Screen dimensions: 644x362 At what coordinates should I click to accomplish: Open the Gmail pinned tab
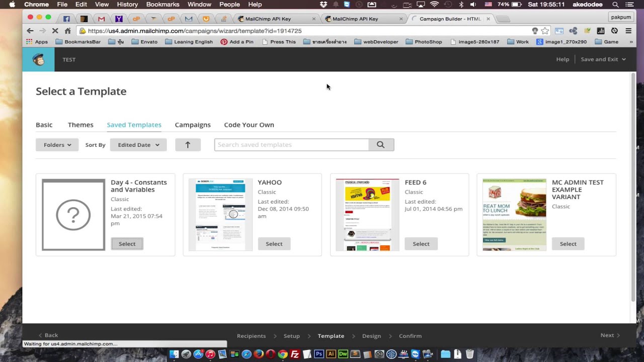point(101,19)
